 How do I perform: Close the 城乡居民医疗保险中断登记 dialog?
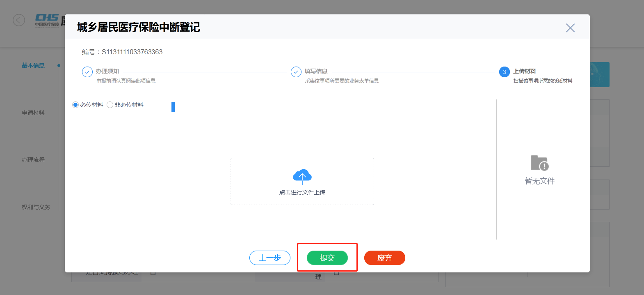click(570, 28)
